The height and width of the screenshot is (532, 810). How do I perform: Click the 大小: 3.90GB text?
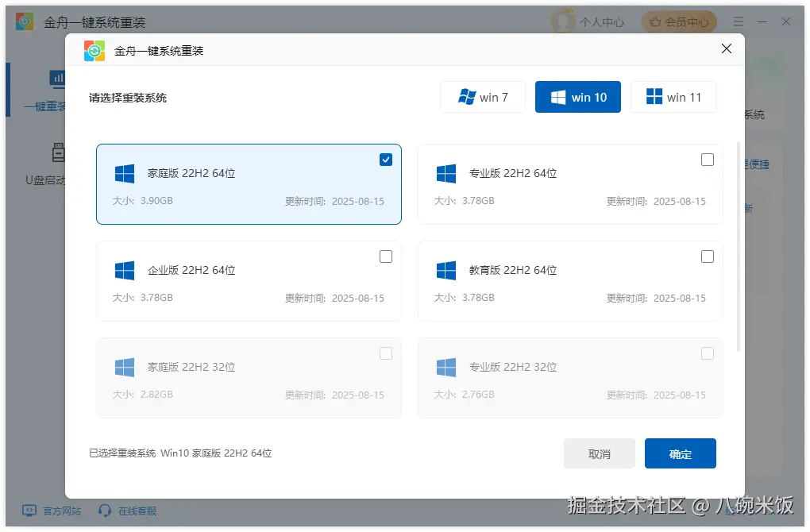pyautogui.click(x=143, y=200)
